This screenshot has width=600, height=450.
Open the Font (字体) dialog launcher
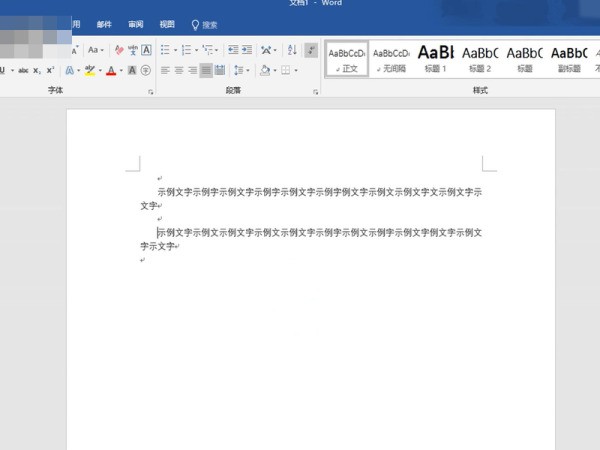[151, 92]
